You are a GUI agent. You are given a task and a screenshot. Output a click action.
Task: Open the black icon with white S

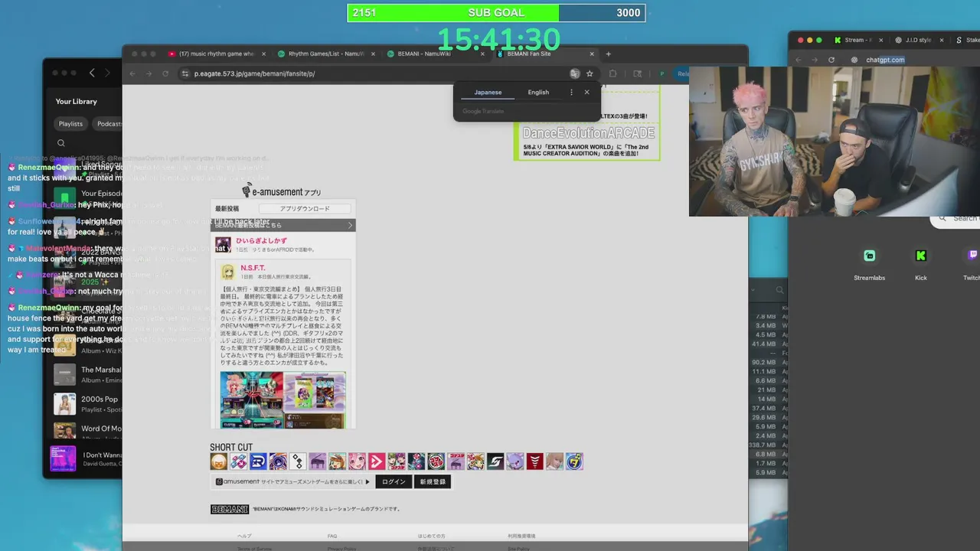point(495,461)
